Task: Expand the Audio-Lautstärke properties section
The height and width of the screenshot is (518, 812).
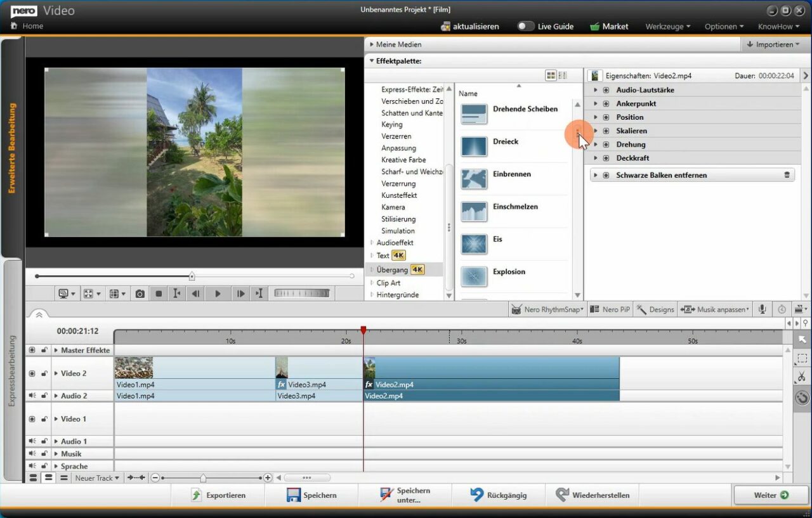Action: click(595, 89)
